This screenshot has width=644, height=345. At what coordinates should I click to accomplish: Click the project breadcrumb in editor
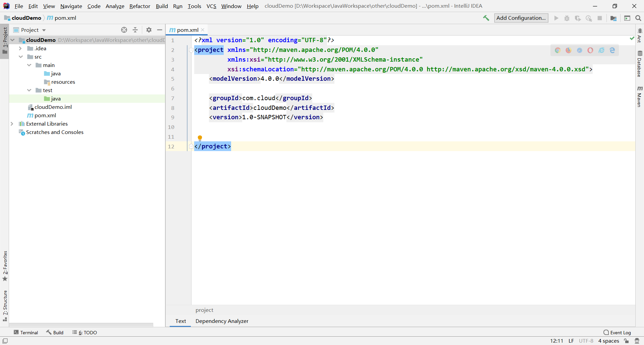coord(204,310)
